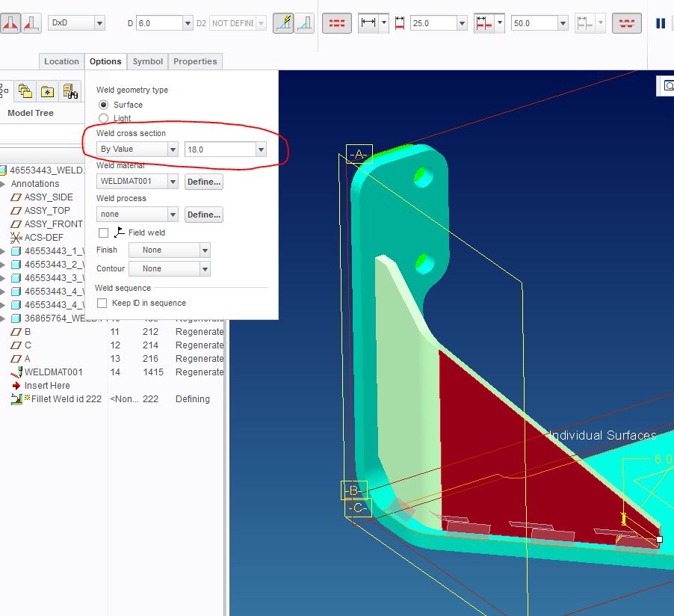Select the ACS-DEF coordinate system
674x616 pixels.
[x=43, y=238]
